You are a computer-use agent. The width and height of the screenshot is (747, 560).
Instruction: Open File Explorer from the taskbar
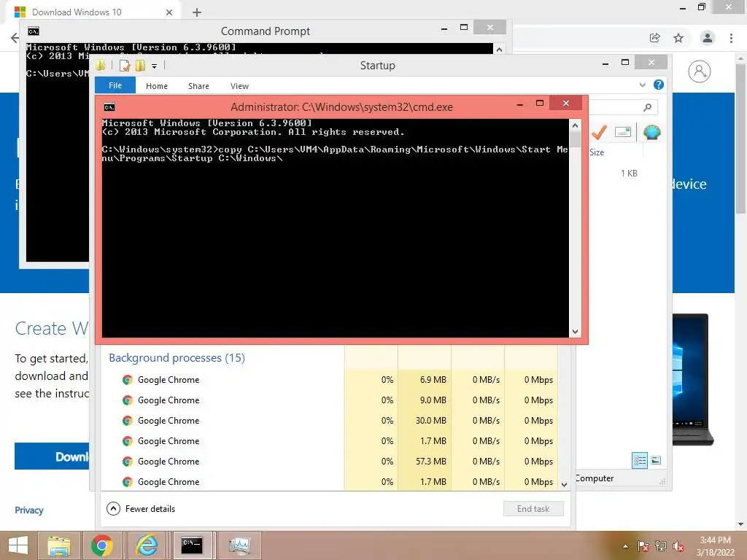point(59,545)
